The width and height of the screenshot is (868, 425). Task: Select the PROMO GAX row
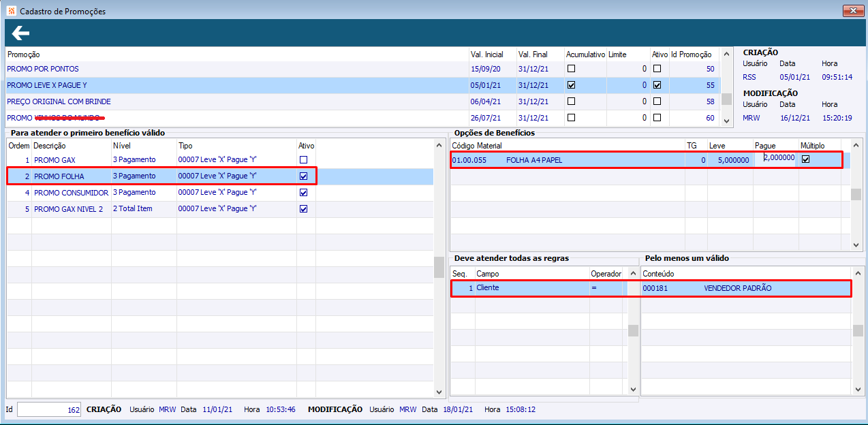click(219, 159)
